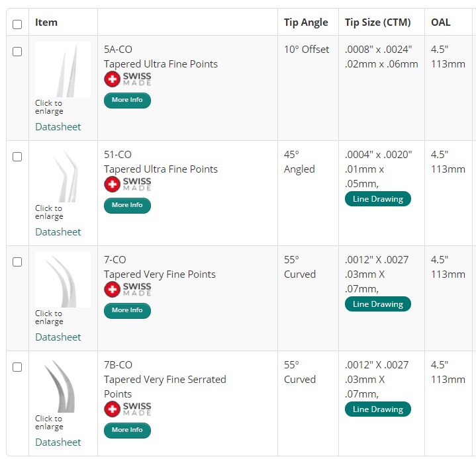This screenshot has width=476, height=459.
Task: View Line Drawing for 51-CO tip
Action: pyautogui.click(x=378, y=199)
